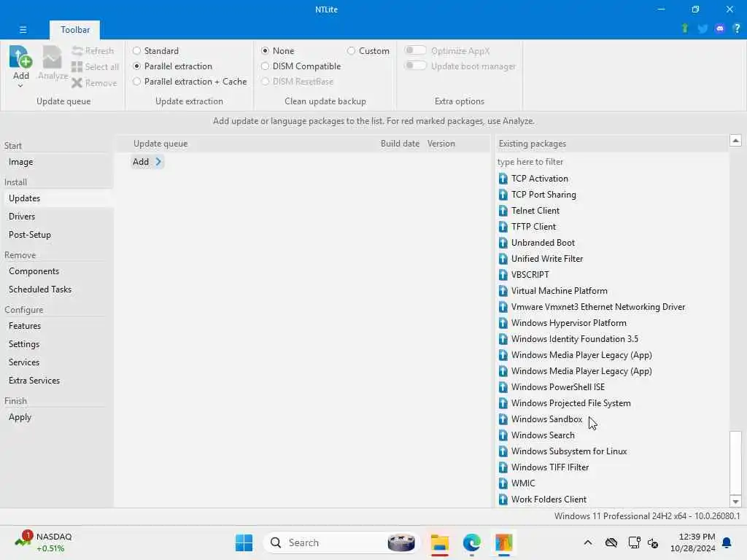Open the clock and date in taskbar
Image resolution: width=747 pixels, height=560 pixels.
pos(693,542)
